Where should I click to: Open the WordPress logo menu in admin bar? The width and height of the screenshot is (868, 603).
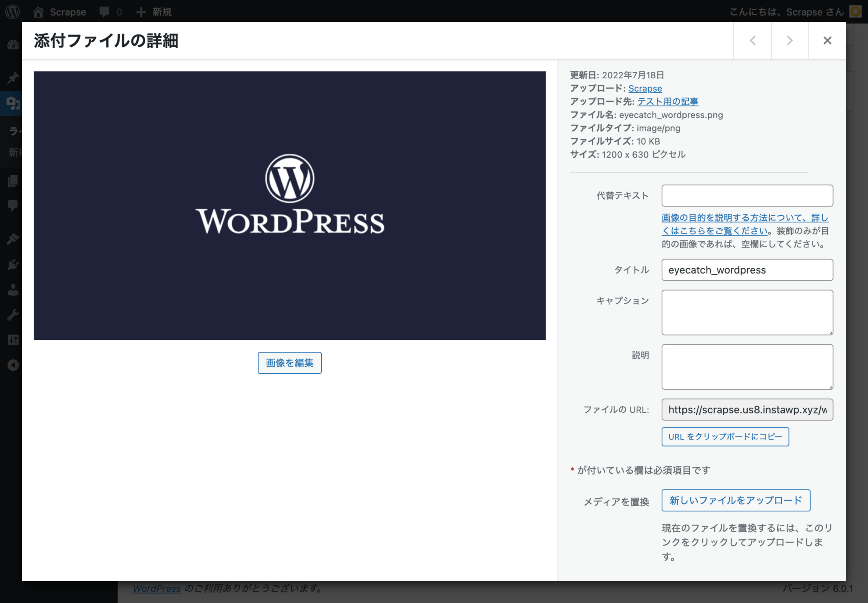tap(12, 11)
